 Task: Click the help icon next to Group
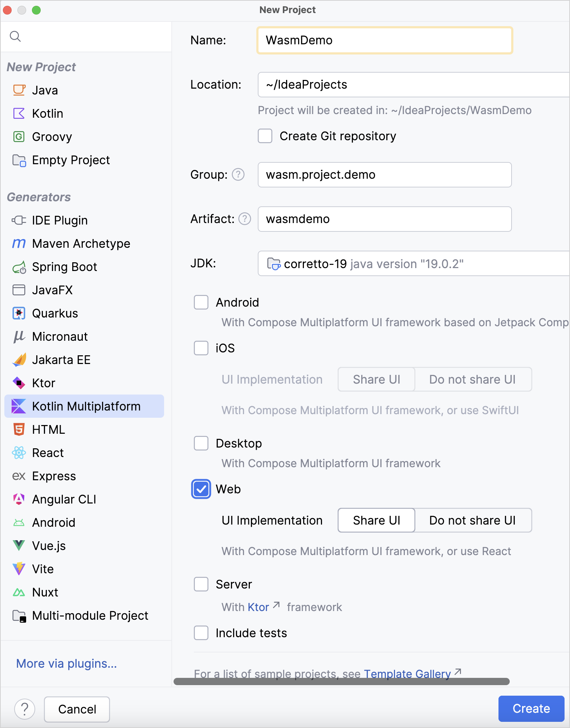[x=238, y=175]
